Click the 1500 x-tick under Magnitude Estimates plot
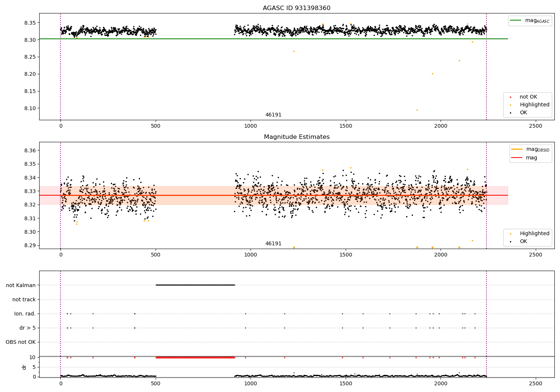Image resolution: width=560 pixels, height=392 pixels. pos(346,255)
